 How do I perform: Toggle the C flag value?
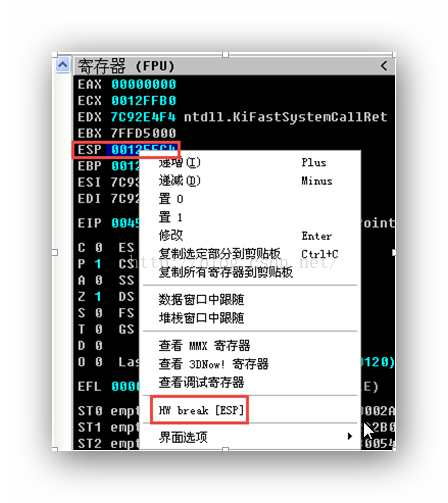[98, 248]
